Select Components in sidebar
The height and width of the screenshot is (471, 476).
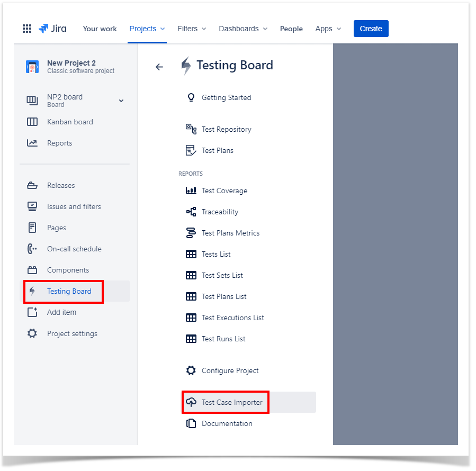click(68, 270)
